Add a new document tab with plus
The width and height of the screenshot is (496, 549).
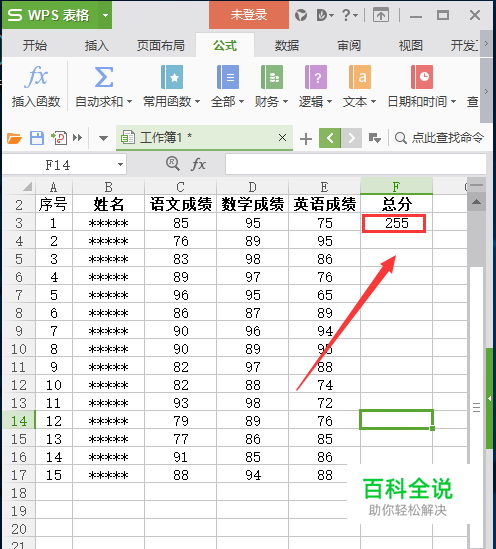[x=306, y=139]
